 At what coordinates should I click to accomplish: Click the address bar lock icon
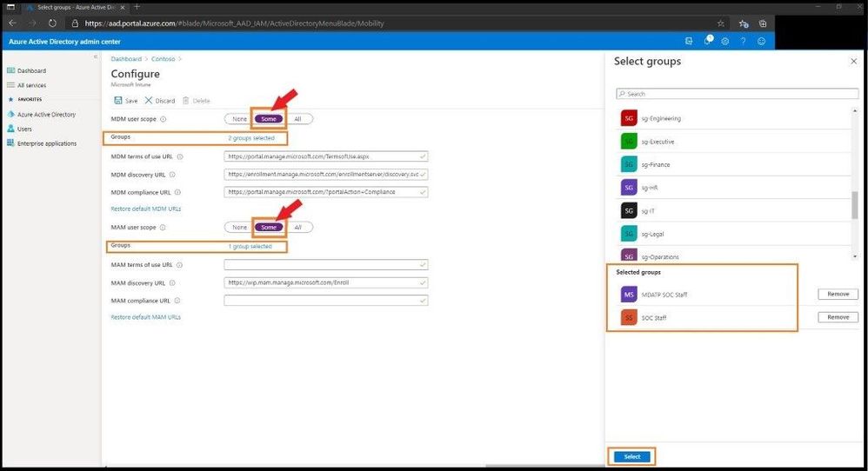[x=75, y=23]
